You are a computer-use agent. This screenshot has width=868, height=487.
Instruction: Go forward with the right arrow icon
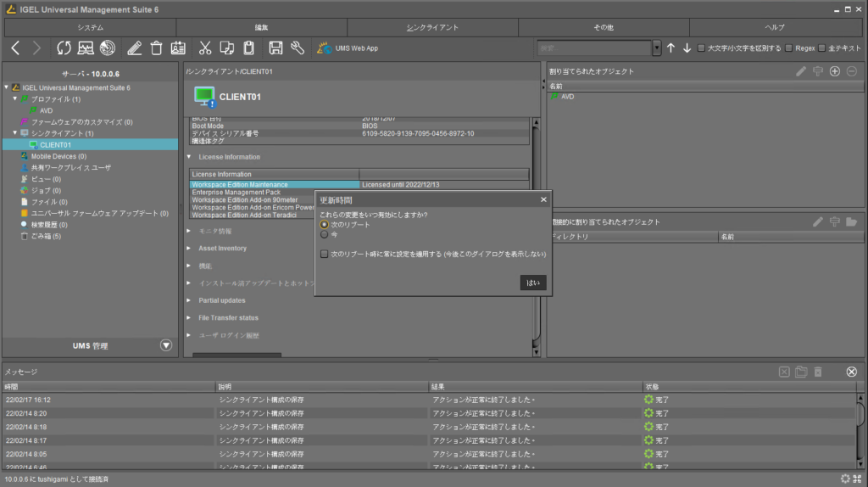point(36,48)
